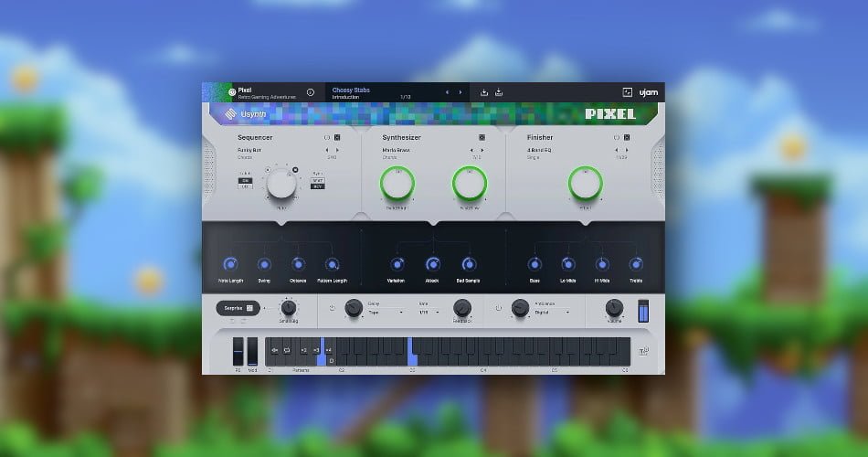Screen dimensions: 868x457
Task: Click the Variation knob
Action: pos(397,264)
